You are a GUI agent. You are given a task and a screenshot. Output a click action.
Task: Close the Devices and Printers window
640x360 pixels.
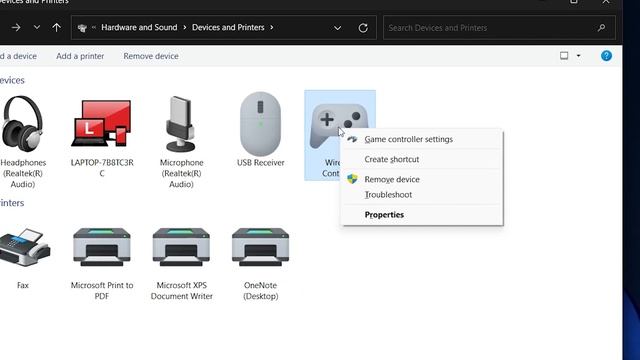pos(606,2)
